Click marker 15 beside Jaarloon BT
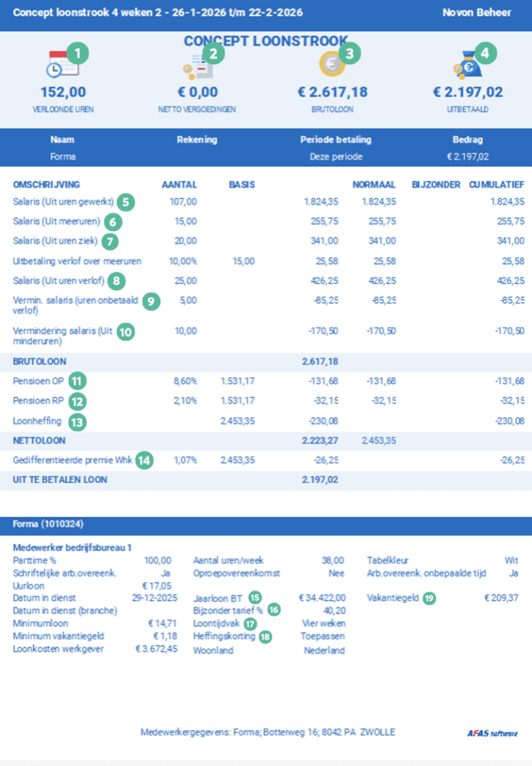 click(256, 597)
